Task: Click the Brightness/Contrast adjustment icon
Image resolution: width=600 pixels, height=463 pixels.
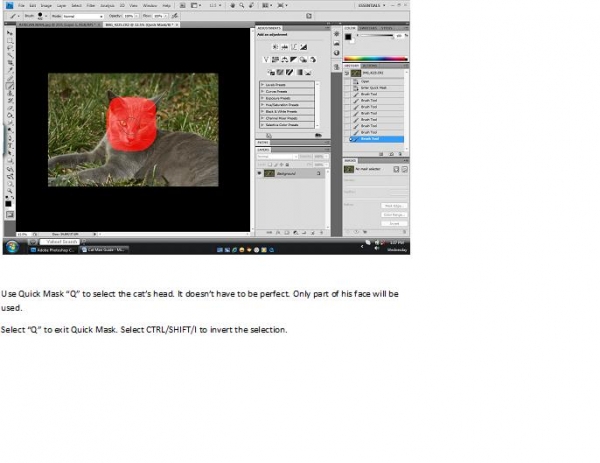Action: point(275,47)
